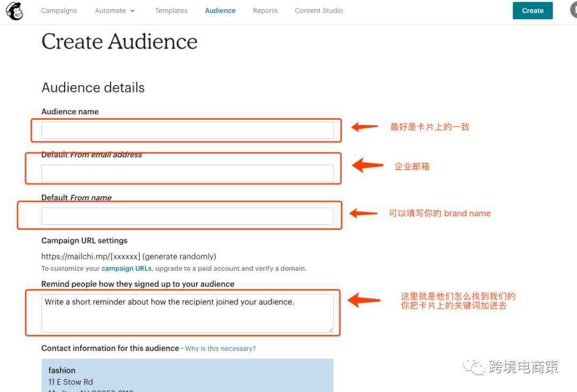
Task: Click the red arrow beside 企业邮箱
Action: coord(367,166)
